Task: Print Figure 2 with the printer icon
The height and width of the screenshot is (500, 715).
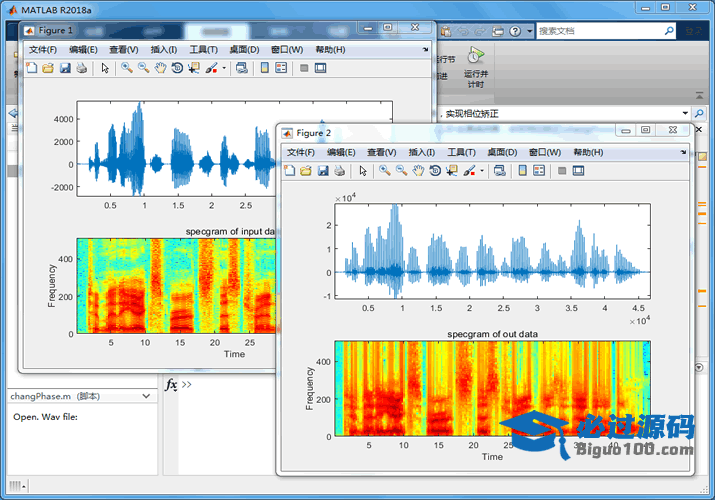Action: coord(339,170)
